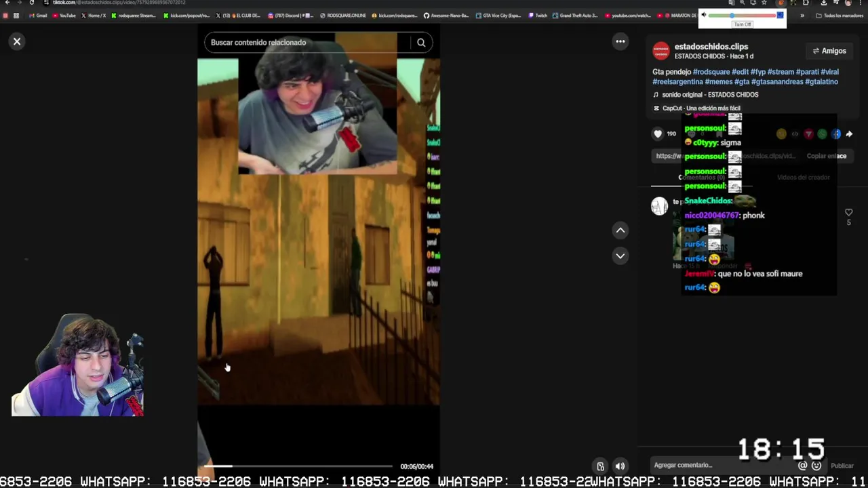The height and width of the screenshot is (488, 868).
Task: Reload the page in browser
Action: (32, 3)
